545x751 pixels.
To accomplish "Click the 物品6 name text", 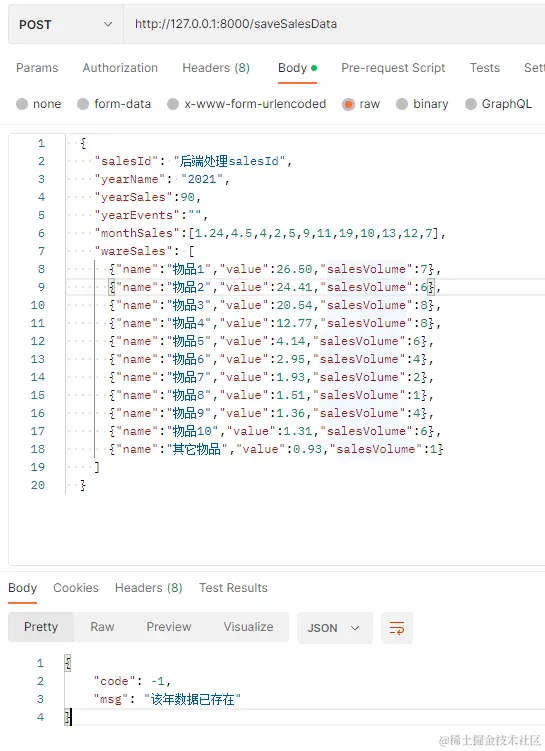I will click(188, 359).
